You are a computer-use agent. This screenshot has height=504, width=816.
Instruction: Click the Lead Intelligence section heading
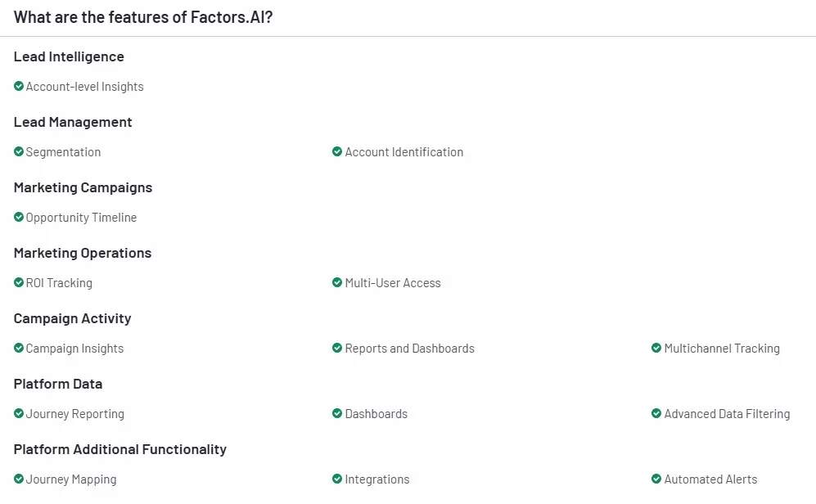(69, 56)
